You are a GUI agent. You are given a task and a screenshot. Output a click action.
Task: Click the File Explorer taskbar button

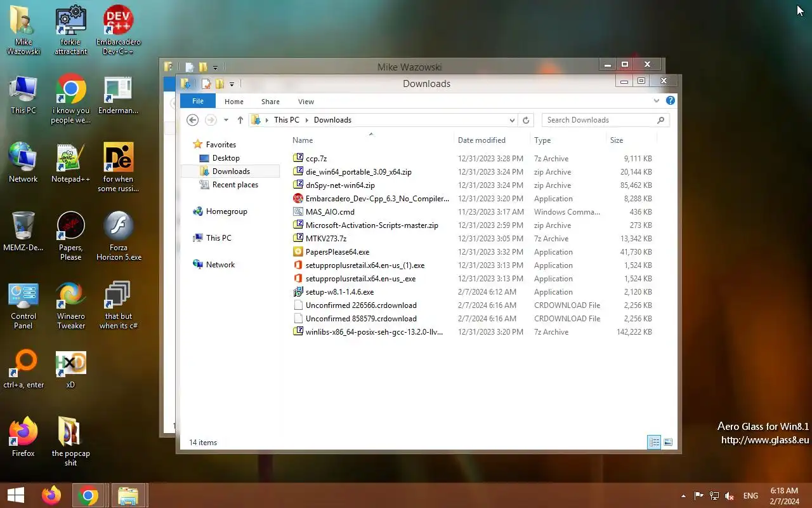pos(129,495)
